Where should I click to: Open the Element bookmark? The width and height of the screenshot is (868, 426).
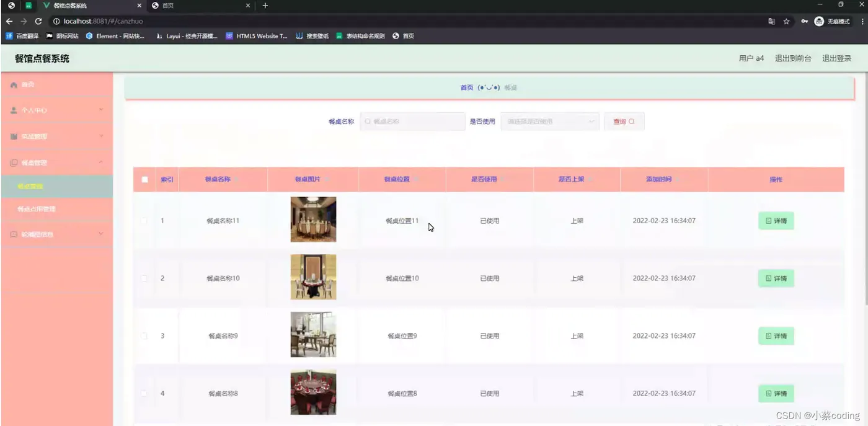click(115, 36)
